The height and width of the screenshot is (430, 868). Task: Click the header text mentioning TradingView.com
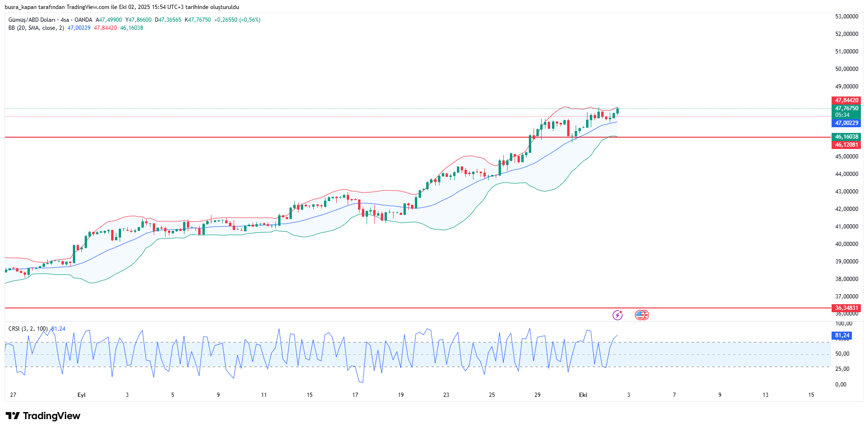coord(122,7)
